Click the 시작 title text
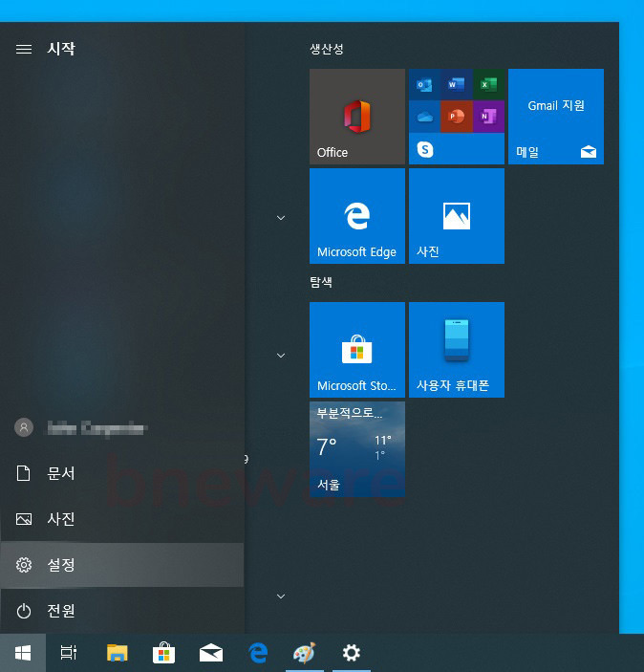This screenshot has width=644, height=672. [x=61, y=49]
